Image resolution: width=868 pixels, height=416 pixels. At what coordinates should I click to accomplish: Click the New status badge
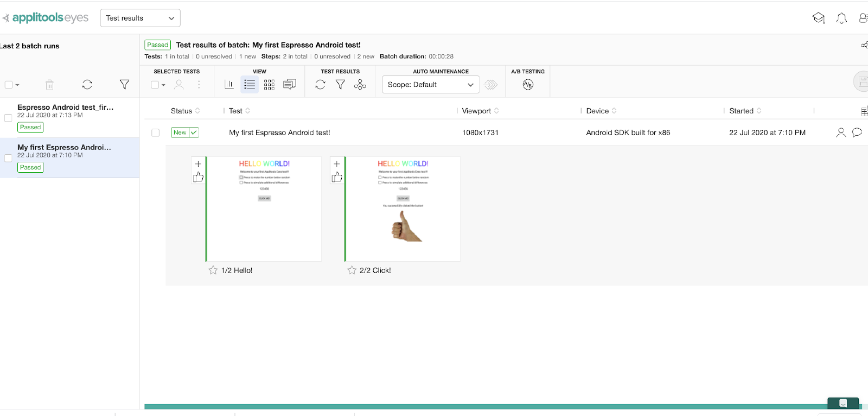click(180, 133)
